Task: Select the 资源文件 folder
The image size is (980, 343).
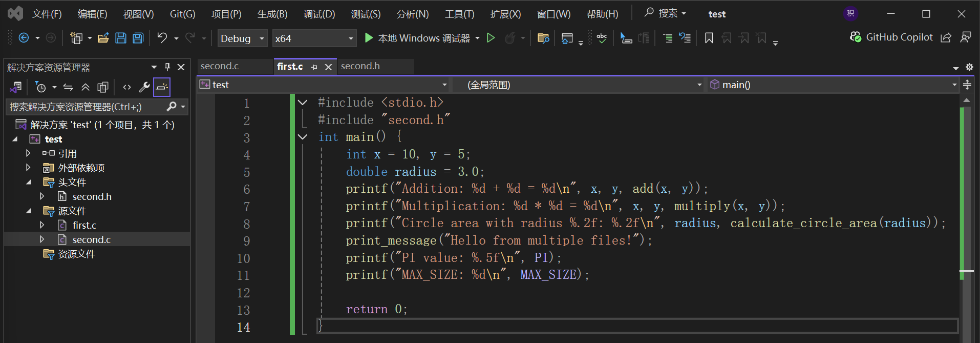Action: (76, 254)
